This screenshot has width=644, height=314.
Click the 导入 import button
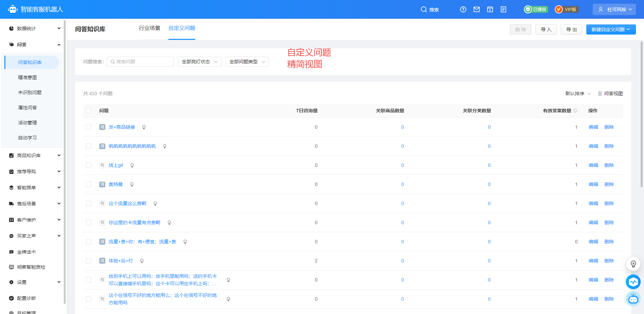pyautogui.click(x=546, y=29)
